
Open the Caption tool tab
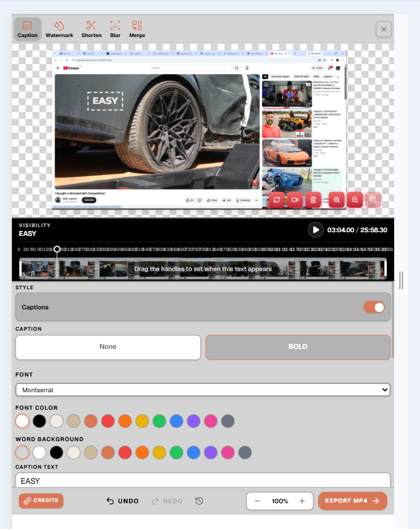[28, 29]
